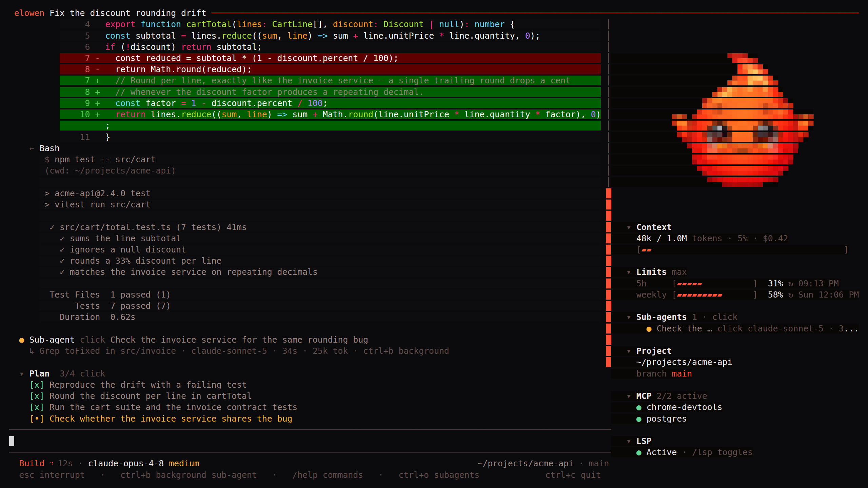This screenshot has height=488, width=868.
Task: Open the Plan via its 'click' link
Action: pyautogui.click(x=93, y=374)
